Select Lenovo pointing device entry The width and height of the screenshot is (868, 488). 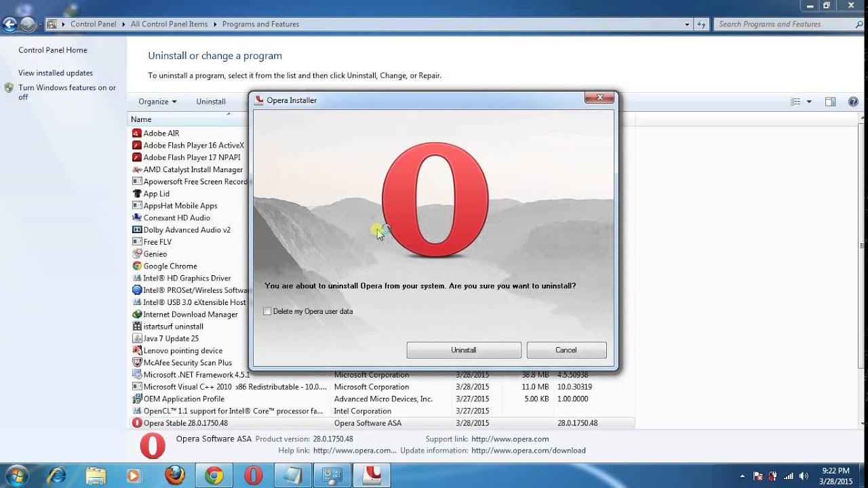coord(183,351)
